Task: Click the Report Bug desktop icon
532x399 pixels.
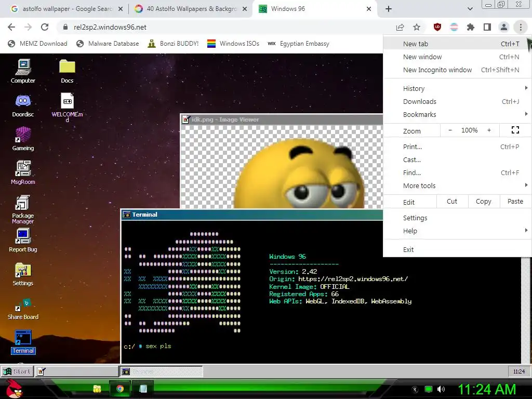Action: tap(23, 240)
